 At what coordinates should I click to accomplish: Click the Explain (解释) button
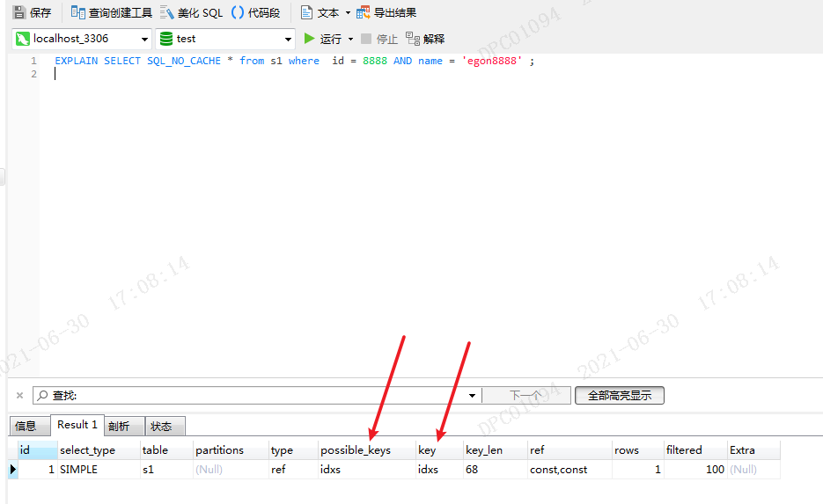click(425, 39)
